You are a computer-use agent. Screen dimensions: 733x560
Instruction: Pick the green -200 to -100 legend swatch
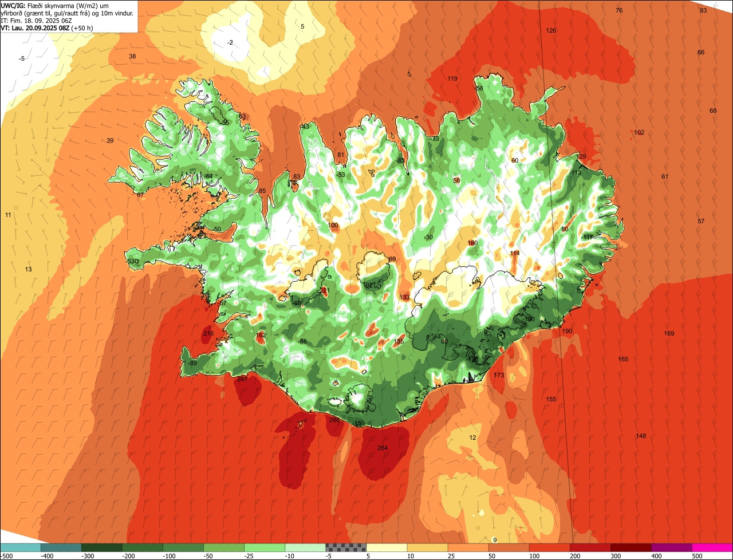(x=143, y=547)
